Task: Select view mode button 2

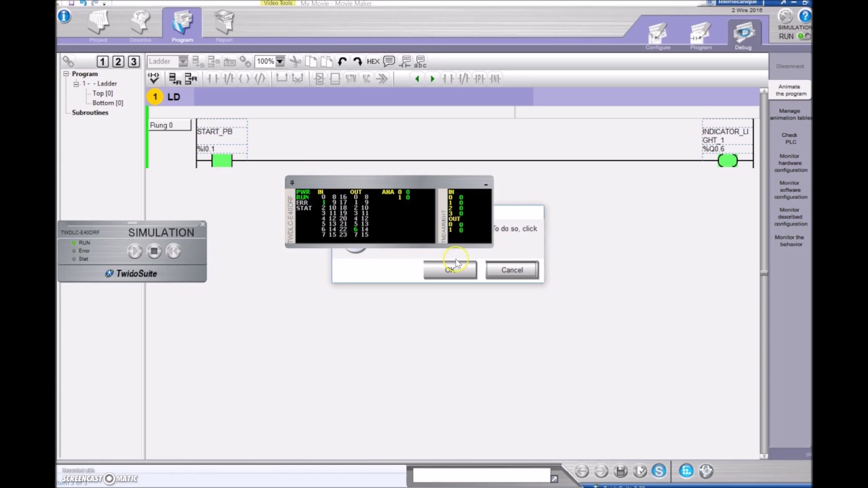Action: point(118,62)
